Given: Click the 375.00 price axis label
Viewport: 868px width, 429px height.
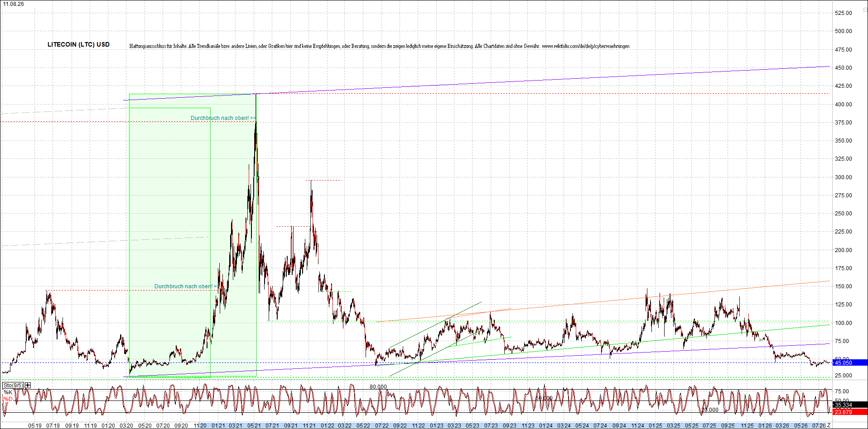Looking at the screenshot, I should coord(844,123).
